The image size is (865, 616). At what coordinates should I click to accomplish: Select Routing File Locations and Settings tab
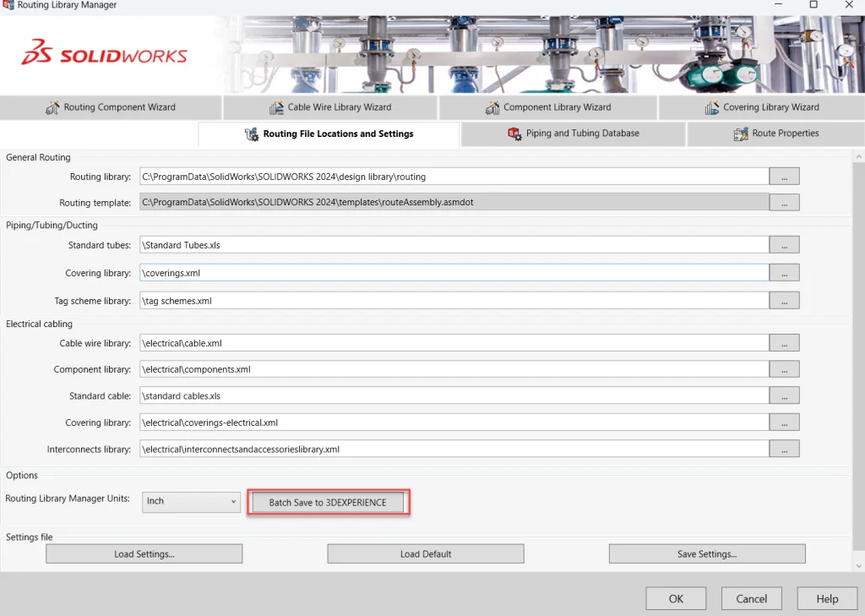pyautogui.click(x=329, y=134)
